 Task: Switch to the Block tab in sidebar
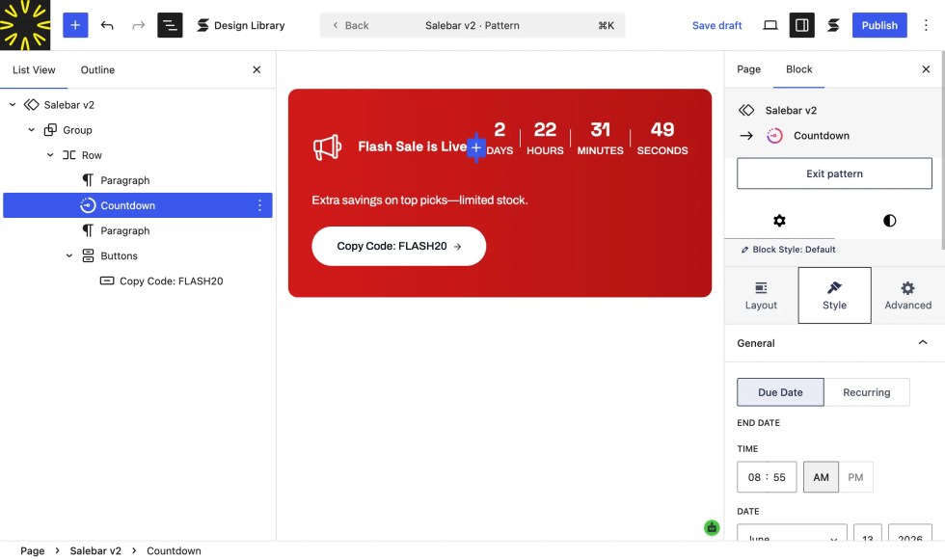(x=798, y=69)
